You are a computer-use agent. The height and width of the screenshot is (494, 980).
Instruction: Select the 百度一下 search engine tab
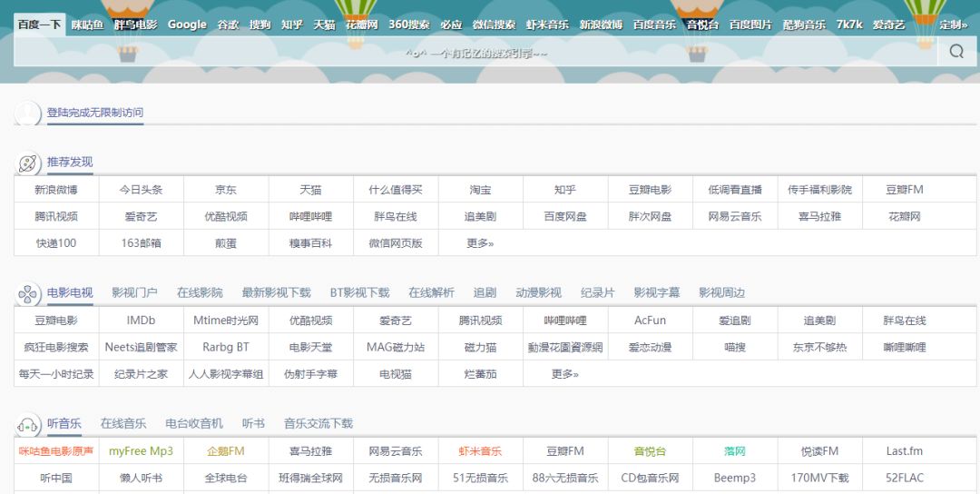coord(39,25)
